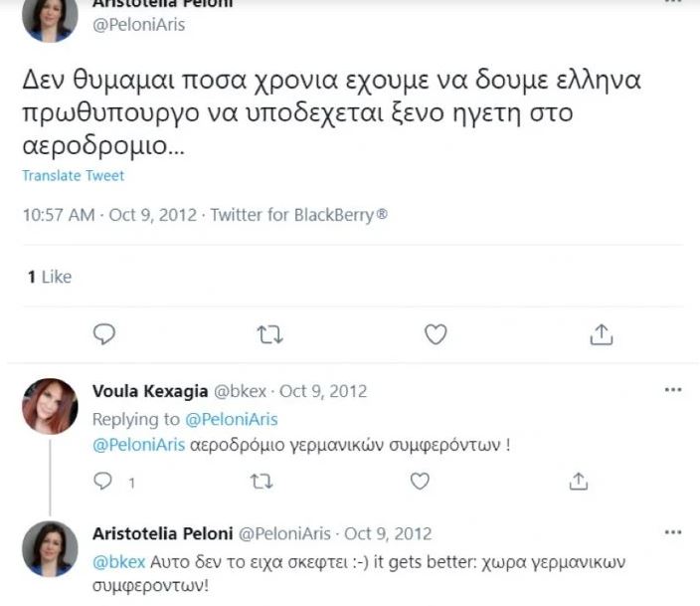Share the main tweet
Screen dimensions: 700x606
click(601, 335)
